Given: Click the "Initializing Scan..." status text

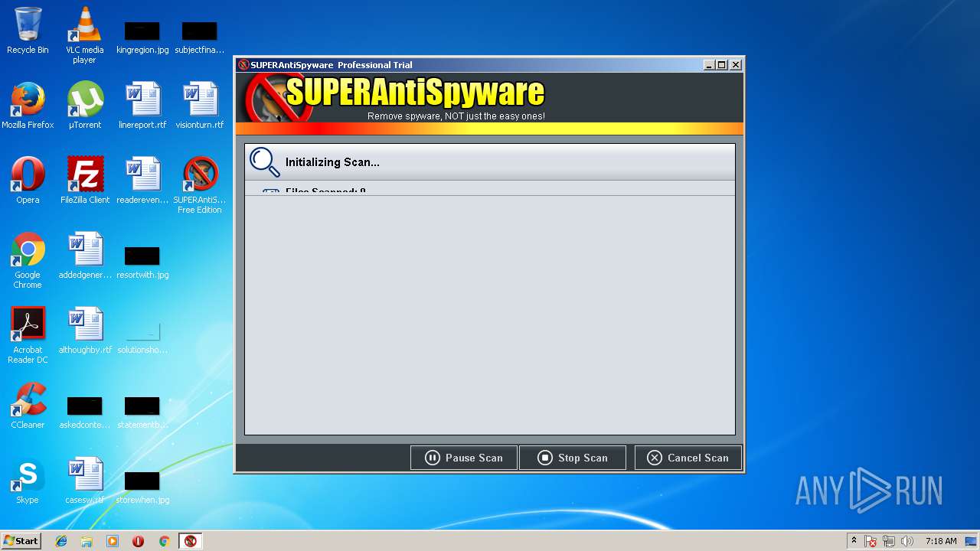Looking at the screenshot, I should click(332, 162).
